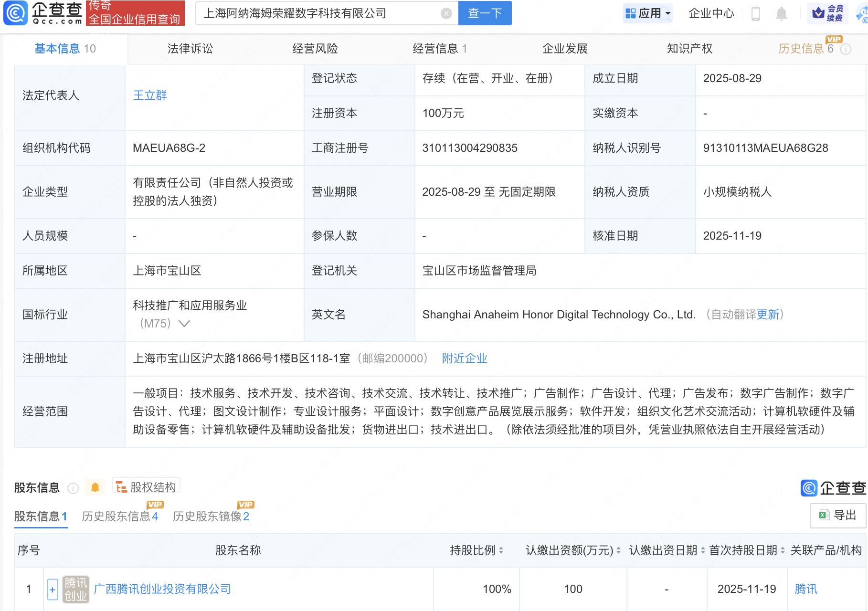Sort by 首次持股日期 column

[x=783, y=550]
